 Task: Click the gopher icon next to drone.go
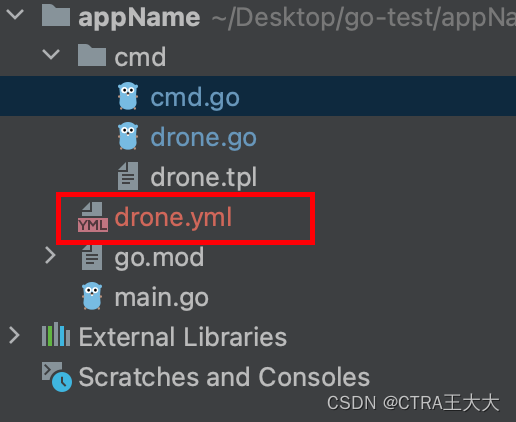coord(128,136)
